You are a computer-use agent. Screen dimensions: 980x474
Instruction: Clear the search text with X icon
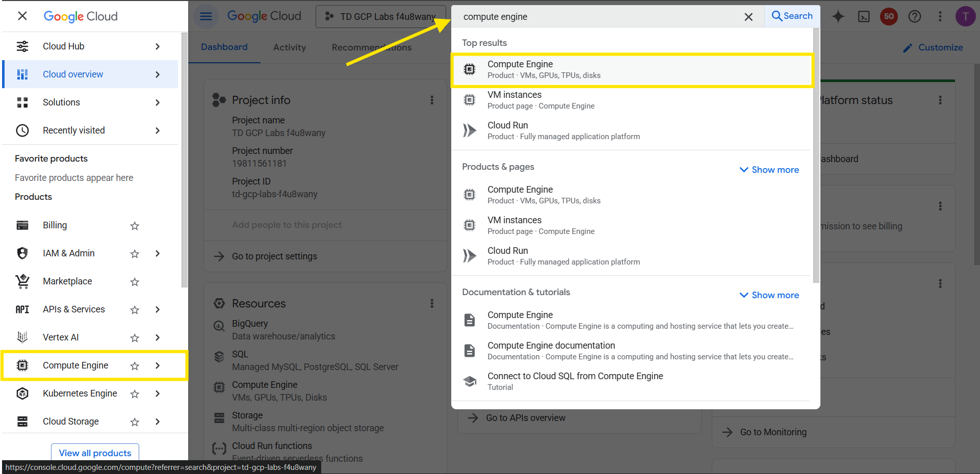(x=749, y=17)
